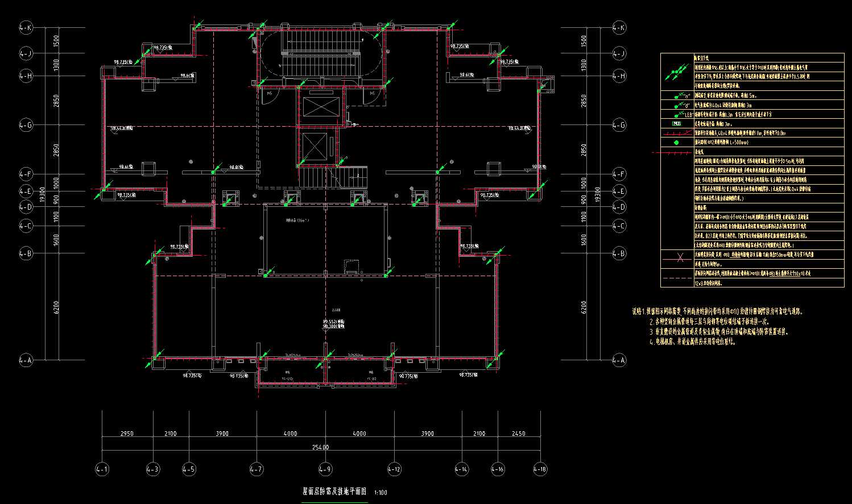Screen dimensions: 852x504
Task: Click the pink dashed line legend symbol
Action: pyautogui.click(x=676, y=278)
